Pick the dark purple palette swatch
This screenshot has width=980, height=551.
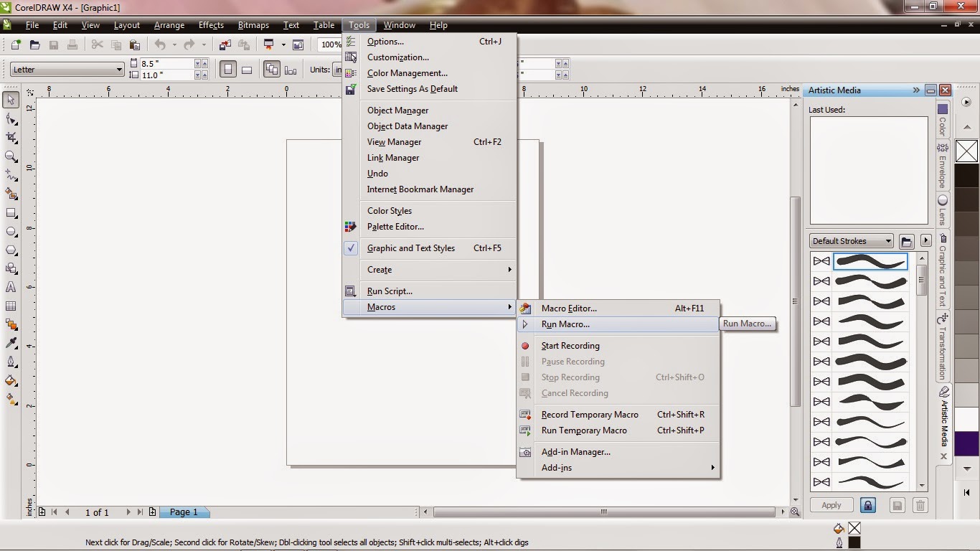pyautogui.click(x=967, y=443)
